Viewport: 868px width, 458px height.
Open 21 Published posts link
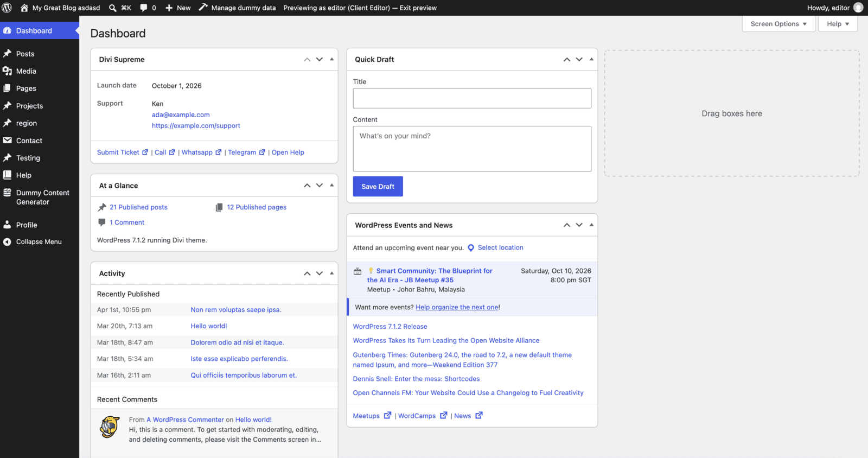138,207
